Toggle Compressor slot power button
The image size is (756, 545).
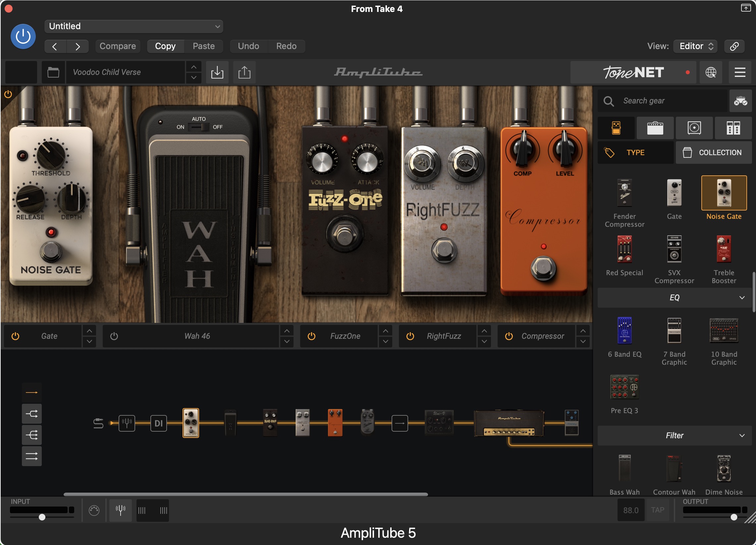[x=509, y=336]
